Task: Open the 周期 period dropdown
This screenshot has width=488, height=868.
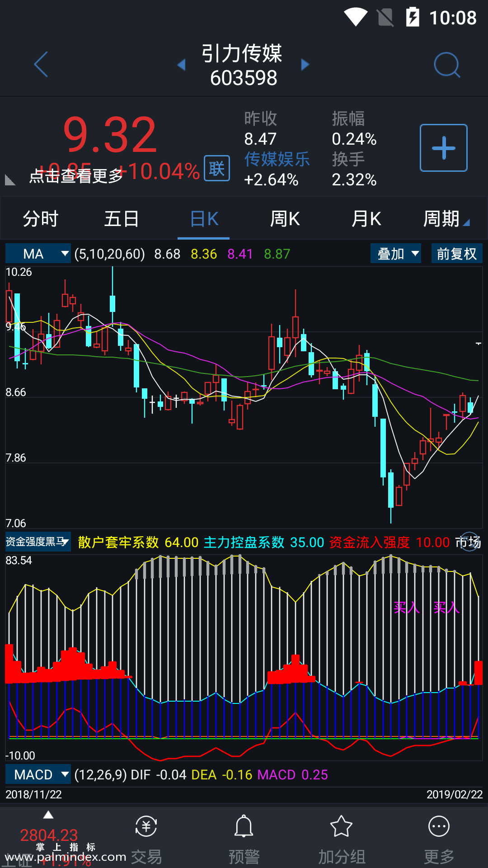Action: coord(446,219)
